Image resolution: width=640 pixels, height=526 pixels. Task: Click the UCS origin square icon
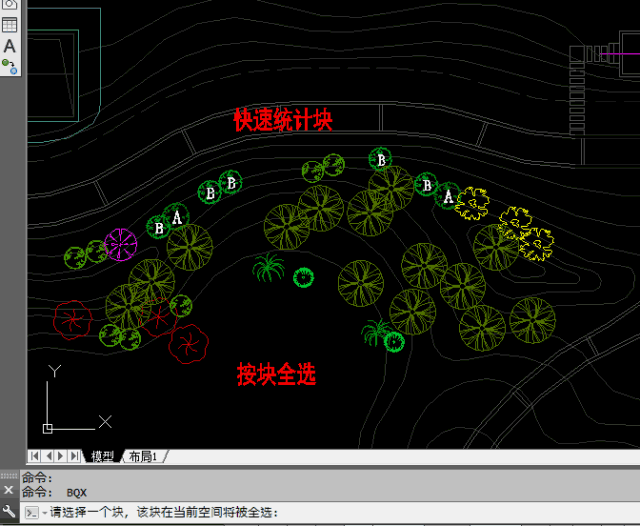[47, 429]
